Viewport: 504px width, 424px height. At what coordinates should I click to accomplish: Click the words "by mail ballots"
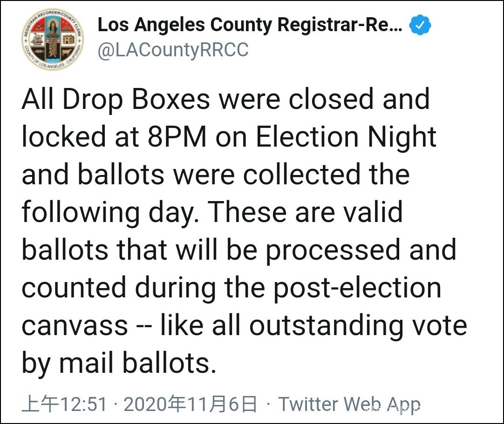coord(119,363)
